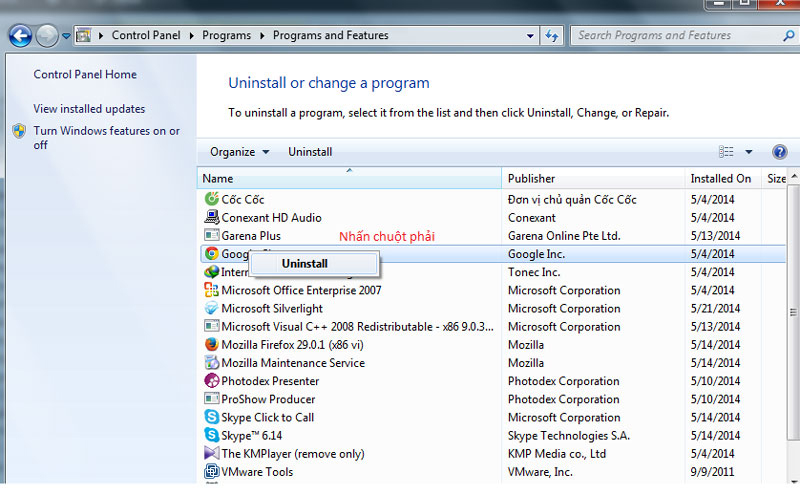Click the Programs breadcrumb in address bar
The width and height of the screenshot is (800, 495).
pos(226,36)
